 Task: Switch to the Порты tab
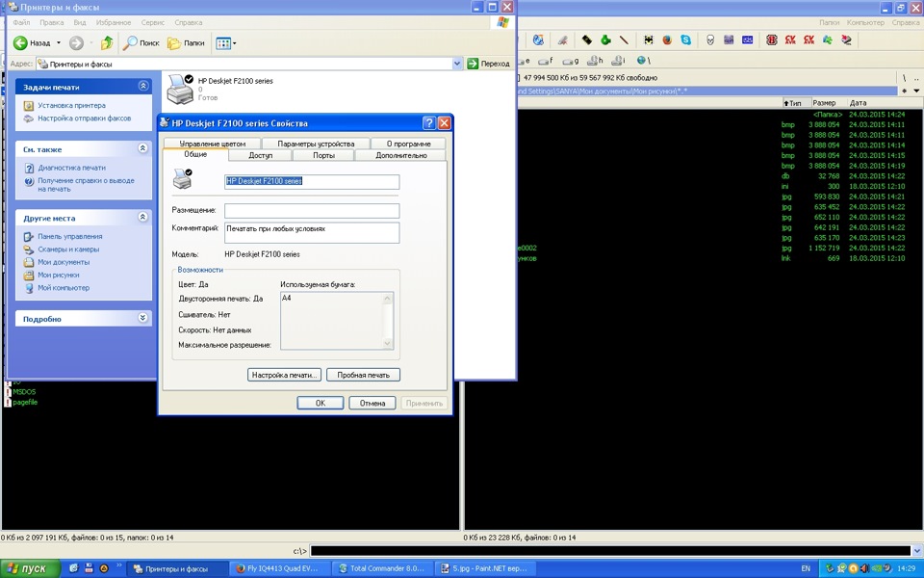tap(323, 155)
